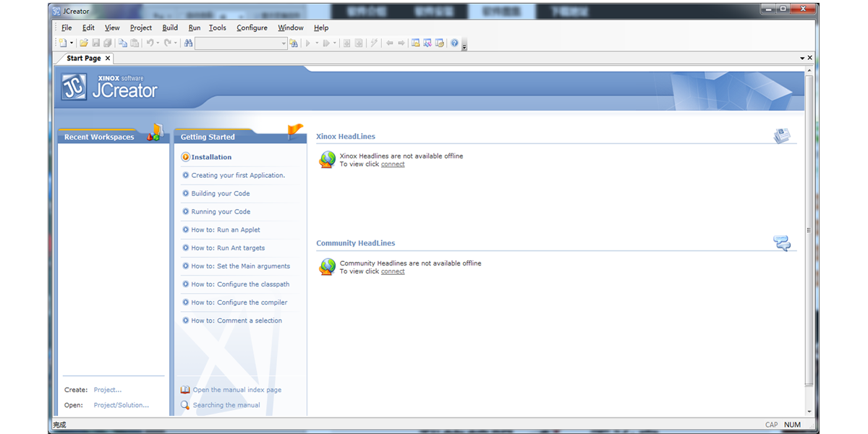Click the Build File toolbar icon
Screen dimensions: 868x434
coord(358,43)
